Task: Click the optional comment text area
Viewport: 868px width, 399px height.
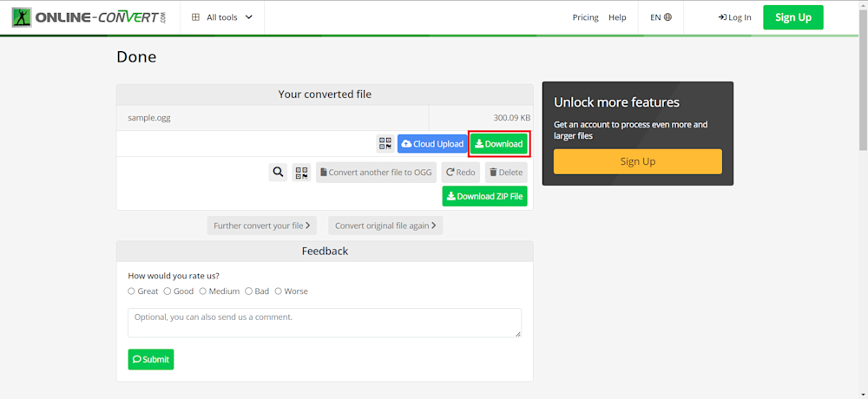Action: 325,323
